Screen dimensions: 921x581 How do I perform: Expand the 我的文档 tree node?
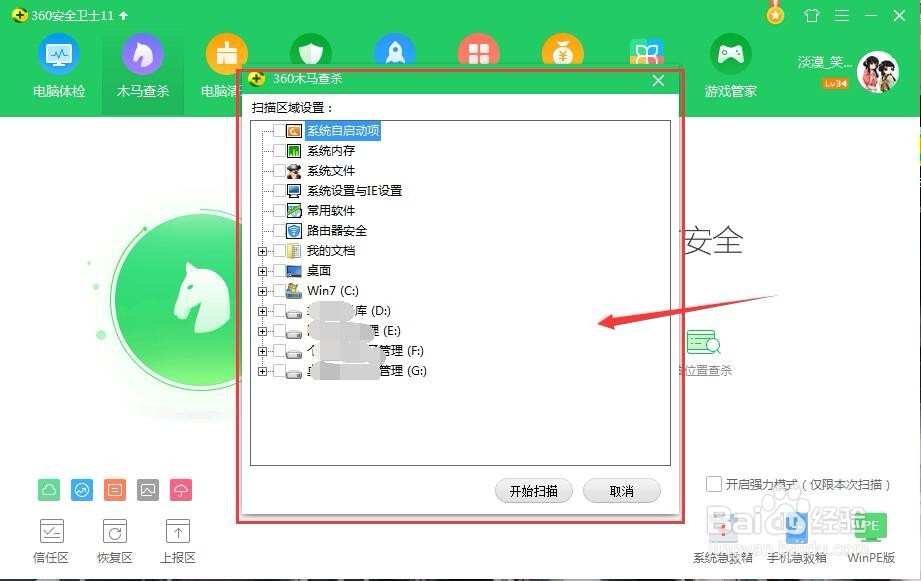(x=263, y=251)
